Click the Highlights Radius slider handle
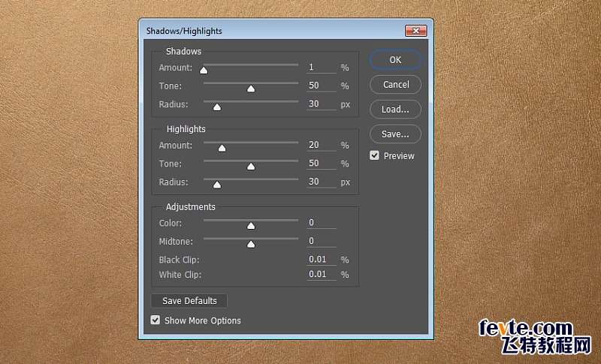 point(217,184)
